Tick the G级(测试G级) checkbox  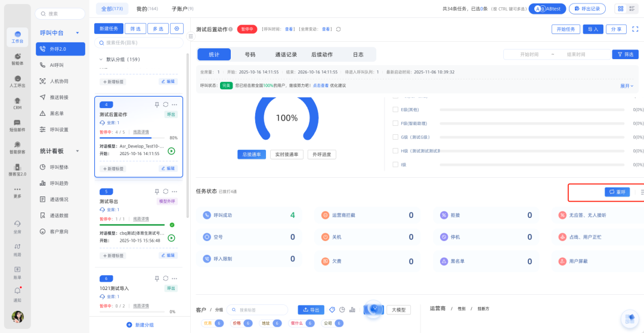[x=395, y=137]
